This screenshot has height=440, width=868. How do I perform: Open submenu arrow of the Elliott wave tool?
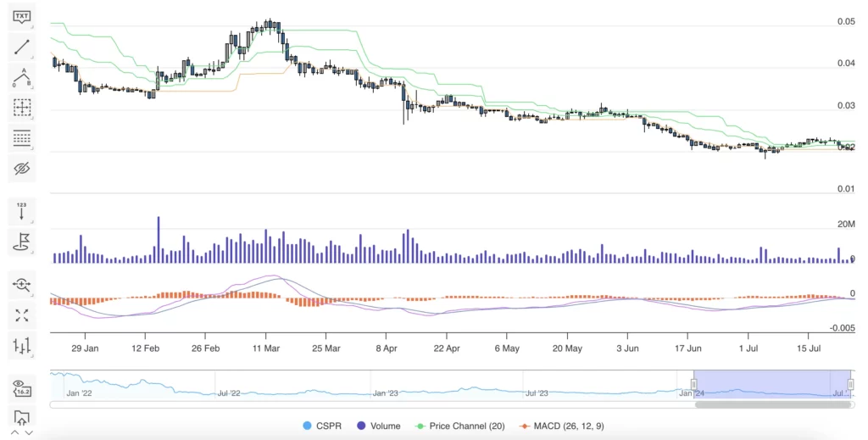pyautogui.click(x=32, y=87)
